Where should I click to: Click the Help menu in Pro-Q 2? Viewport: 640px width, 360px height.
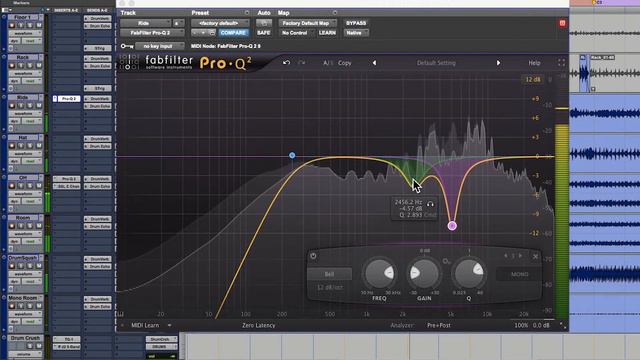click(x=534, y=63)
